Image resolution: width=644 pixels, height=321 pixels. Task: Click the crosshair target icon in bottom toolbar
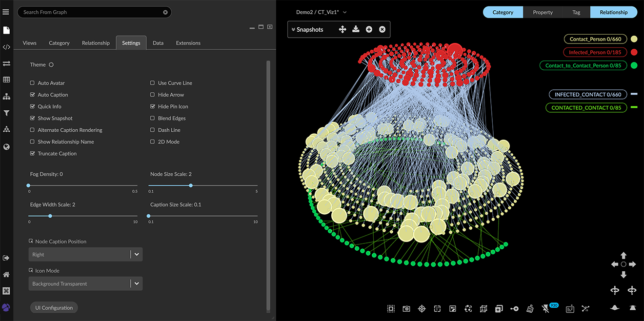pos(422,309)
